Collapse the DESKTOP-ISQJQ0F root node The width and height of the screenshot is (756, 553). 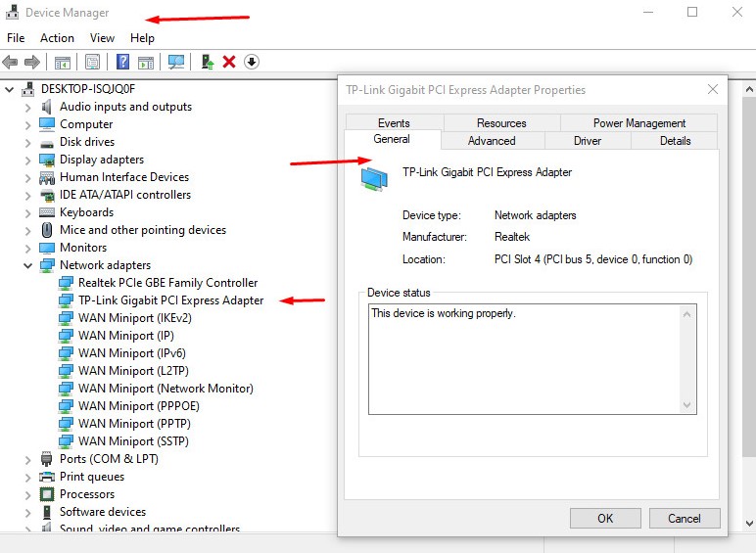[x=9, y=89]
